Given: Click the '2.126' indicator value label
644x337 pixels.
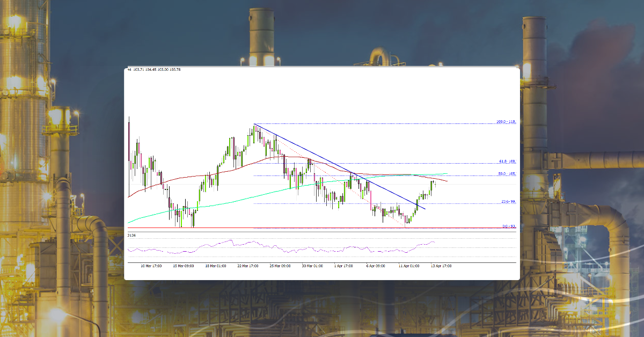Looking at the screenshot, I should point(132,235).
